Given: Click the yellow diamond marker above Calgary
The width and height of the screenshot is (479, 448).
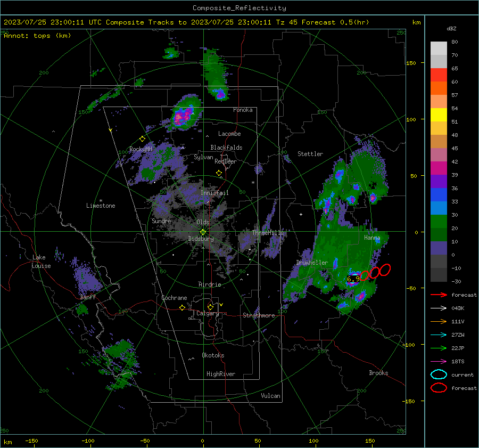Looking at the screenshot, I should (210, 307).
